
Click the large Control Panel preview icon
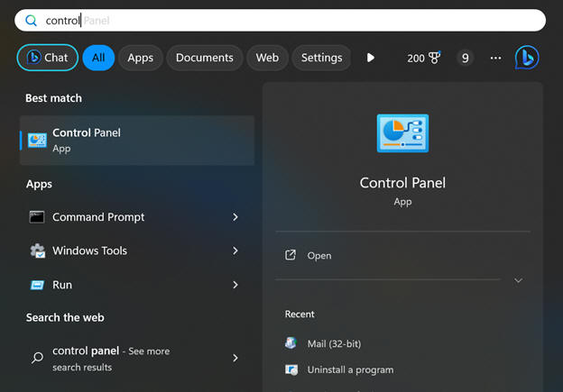402,133
